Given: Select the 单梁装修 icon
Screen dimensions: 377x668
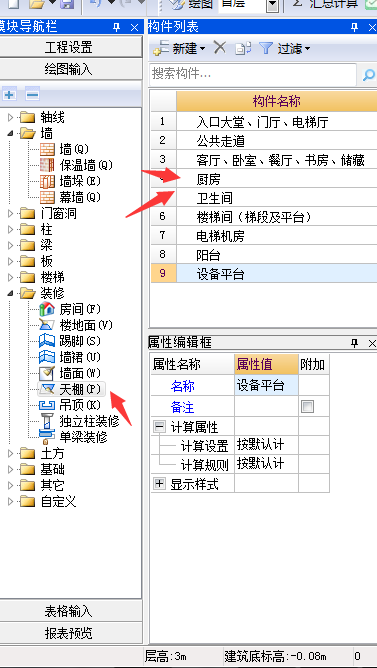Looking at the screenshot, I should [x=47, y=437].
